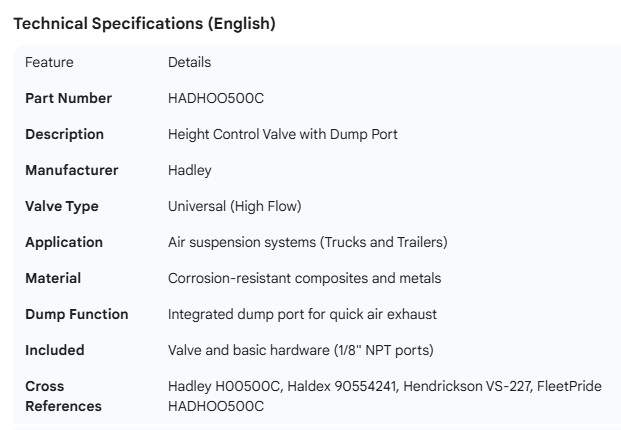Click the Corrosion-resistant composites and metals text
621x430 pixels.
click(x=304, y=278)
